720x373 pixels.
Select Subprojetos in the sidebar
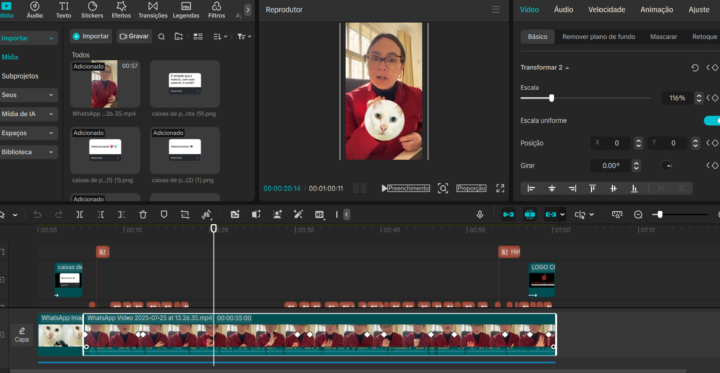pos(20,76)
